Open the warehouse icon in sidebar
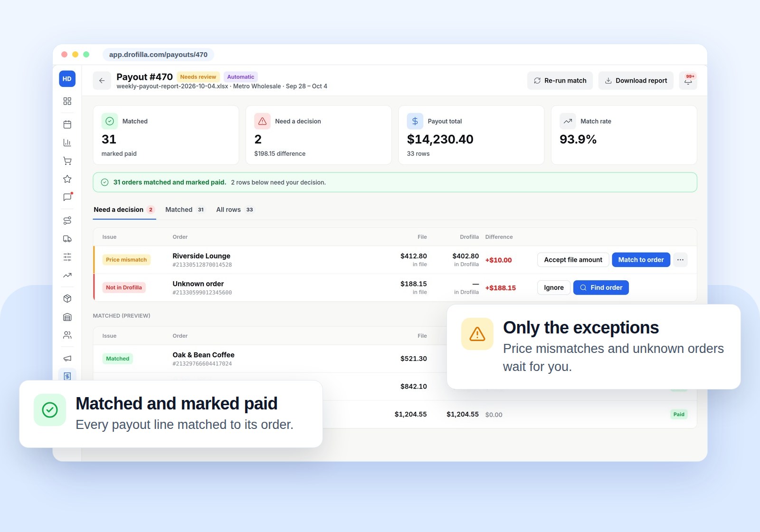760x532 pixels. [x=67, y=317]
